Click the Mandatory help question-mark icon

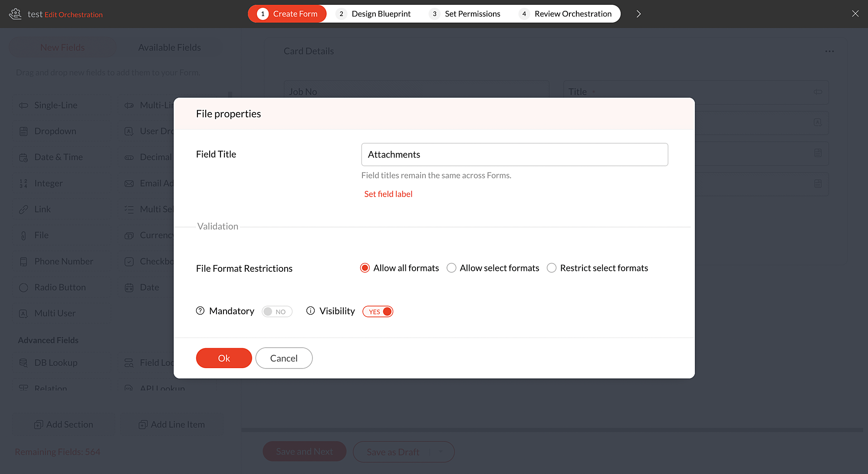(200, 311)
